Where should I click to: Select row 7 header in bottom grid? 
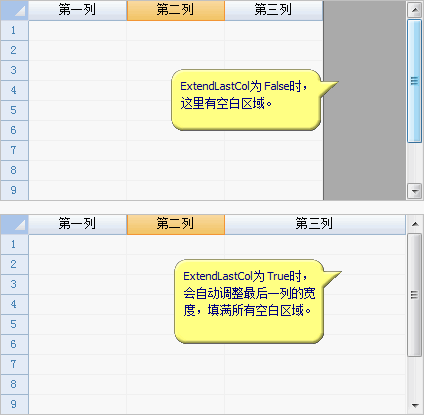[x=14, y=364]
